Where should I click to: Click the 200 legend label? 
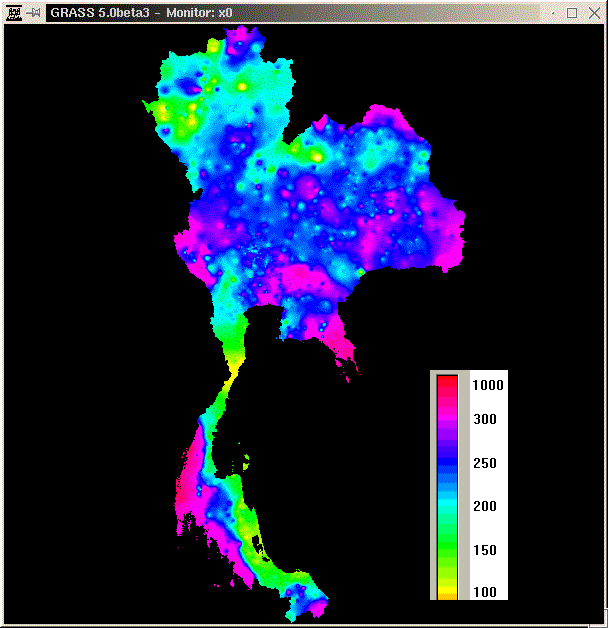pos(484,506)
